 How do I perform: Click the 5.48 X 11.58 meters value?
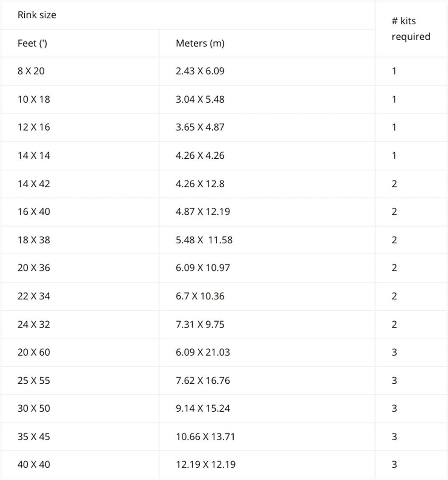click(204, 240)
